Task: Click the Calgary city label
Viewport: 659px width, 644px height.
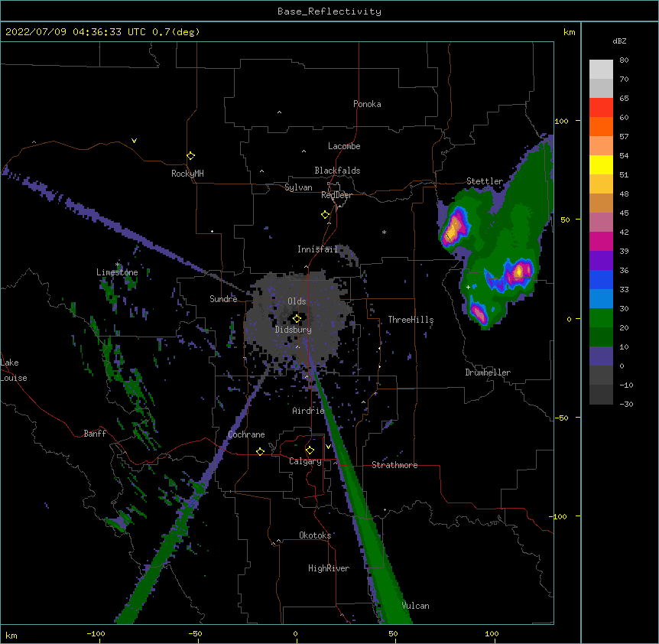Action: click(305, 461)
